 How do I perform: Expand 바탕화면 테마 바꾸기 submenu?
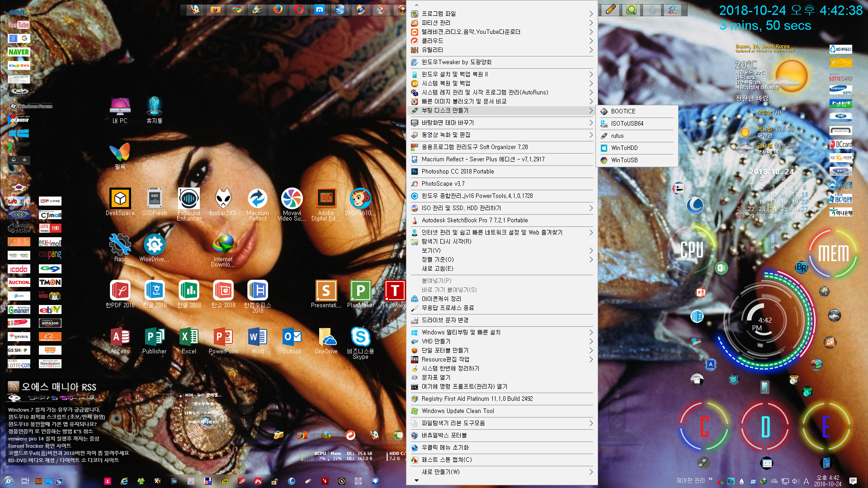tap(502, 122)
